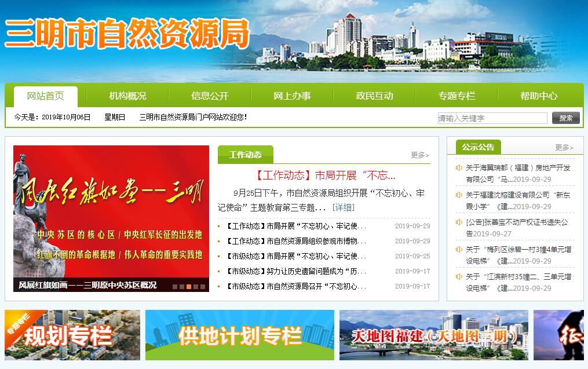Screen dimensions: 588x369
Task: Switch to the 机构概况 navigation tab
Action: [x=127, y=96]
